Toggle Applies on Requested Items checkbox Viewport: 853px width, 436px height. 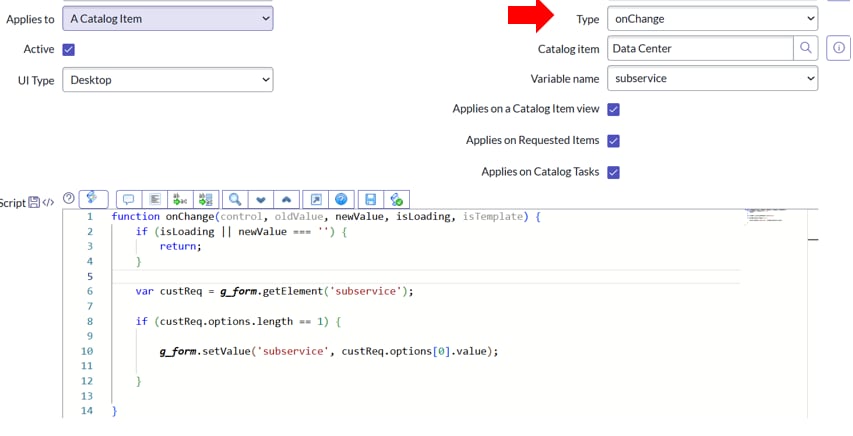click(614, 141)
